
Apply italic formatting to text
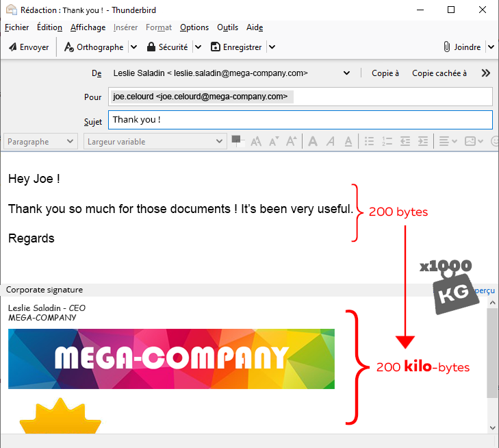point(331,142)
